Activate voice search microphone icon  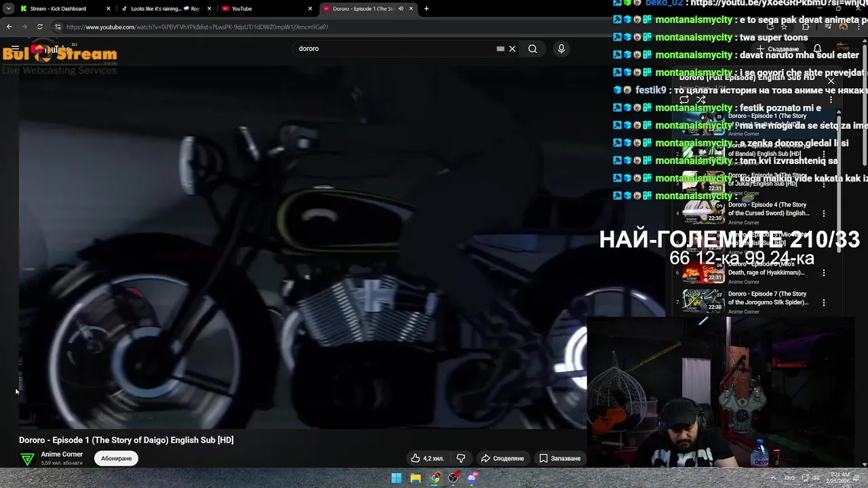561,49
